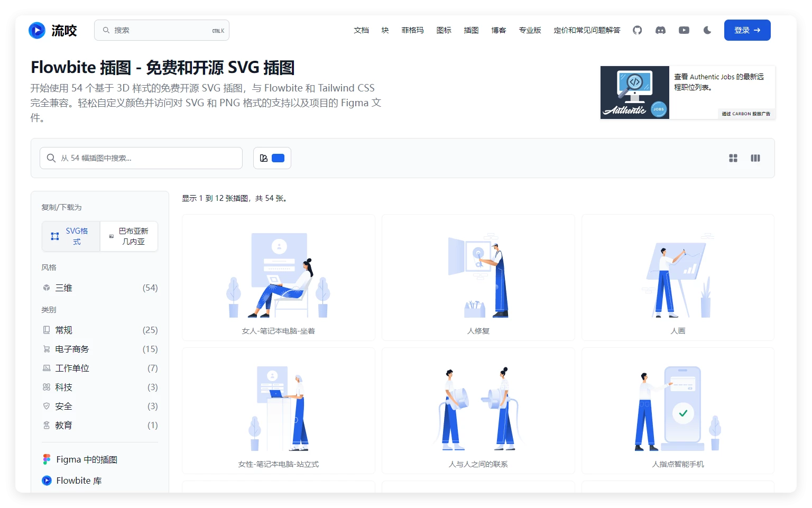Switch to grid view layout
The image size is (812, 508).
point(733,158)
